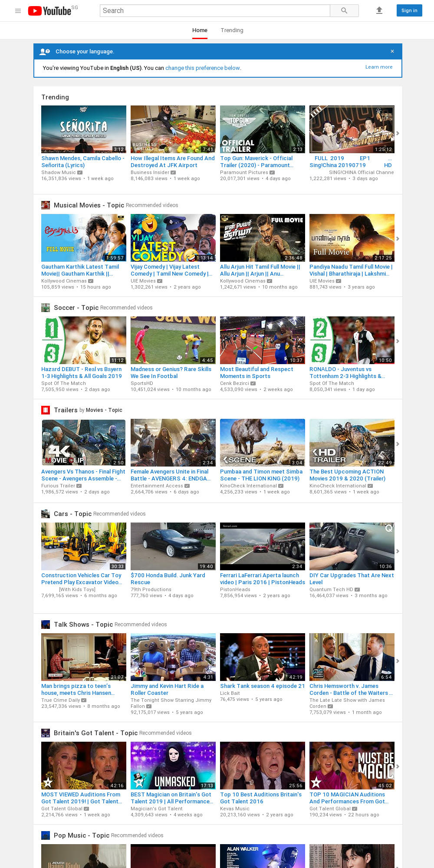Select the language banner people icon
This screenshot has width=434, height=868.
click(45, 52)
